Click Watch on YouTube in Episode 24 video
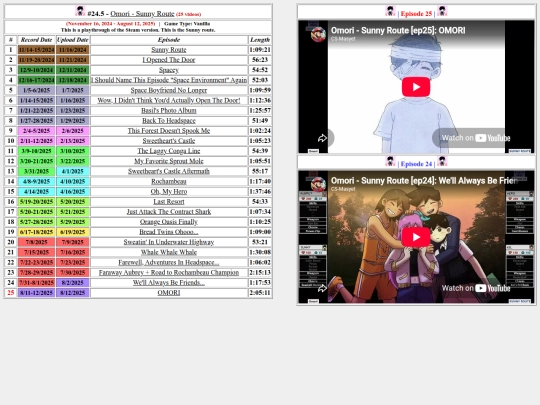Screen dimensions: 540x405 tap(476, 288)
